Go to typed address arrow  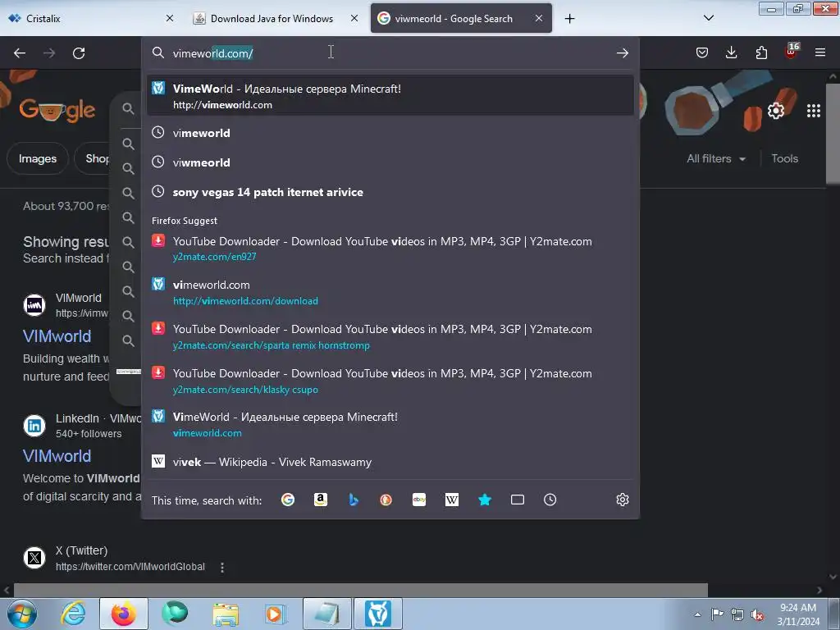click(x=622, y=53)
